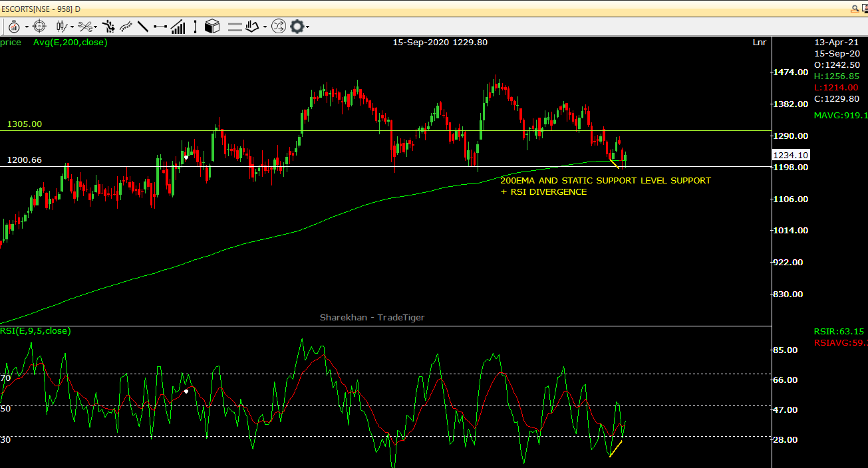Expand the gear settings dropdown arrow
This screenshot has width=868, height=468.
(307, 27)
